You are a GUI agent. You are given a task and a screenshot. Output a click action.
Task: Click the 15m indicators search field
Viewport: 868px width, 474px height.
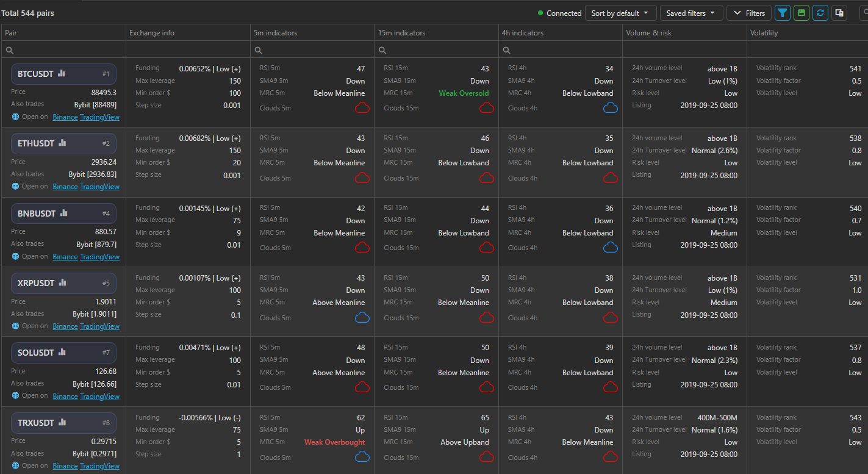point(436,50)
